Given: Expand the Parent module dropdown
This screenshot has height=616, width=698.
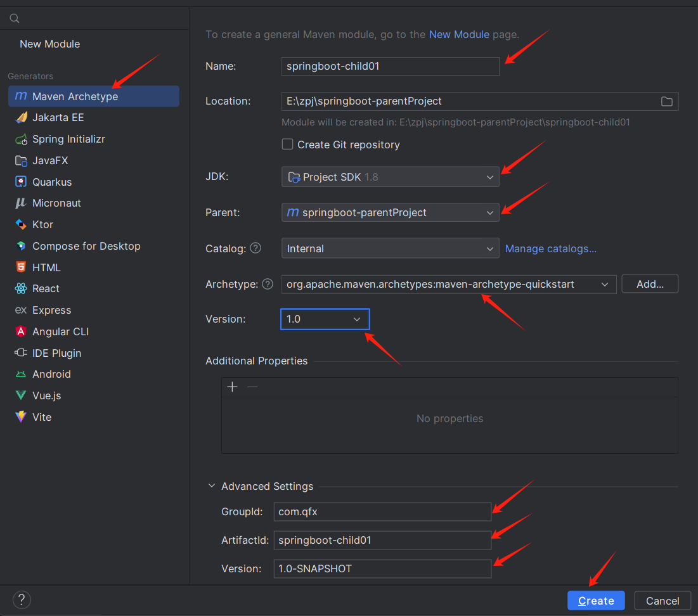Looking at the screenshot, I should coord(390,212).
